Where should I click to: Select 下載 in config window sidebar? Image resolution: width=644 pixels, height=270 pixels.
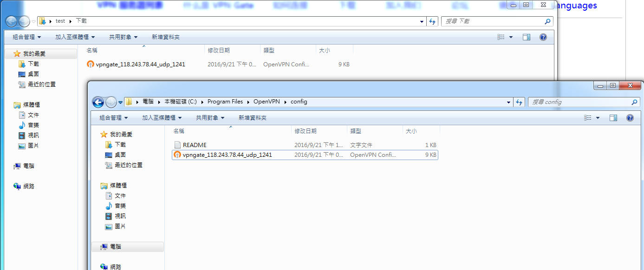116,145
